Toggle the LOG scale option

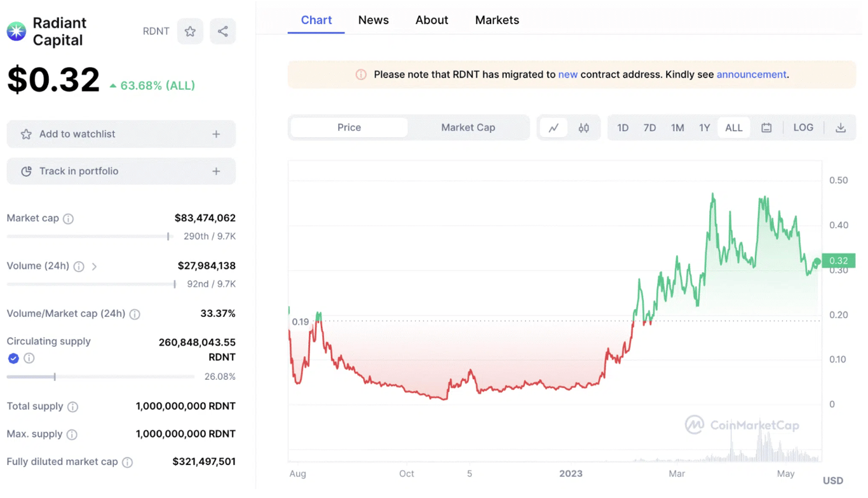pos(803,128)
